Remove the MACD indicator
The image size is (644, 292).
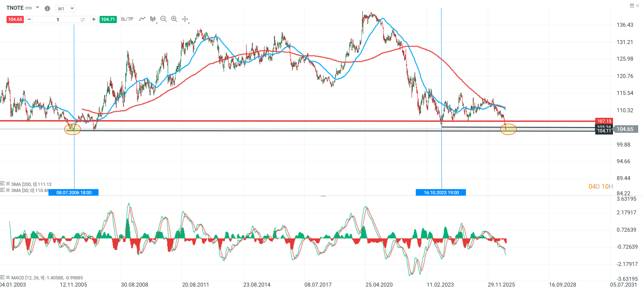8,277
